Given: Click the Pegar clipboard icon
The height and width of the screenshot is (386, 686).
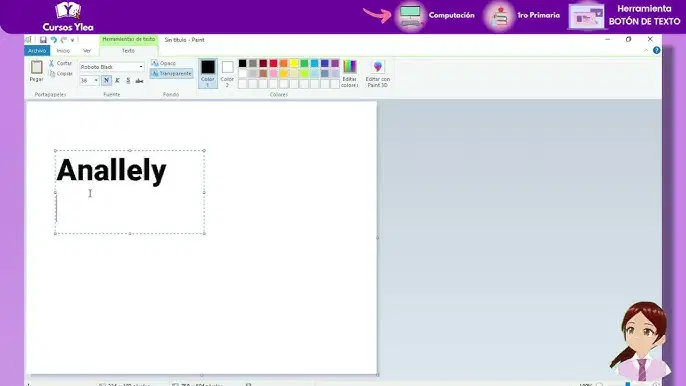Looking at the screenshot, I should click(x=36, y=67).
